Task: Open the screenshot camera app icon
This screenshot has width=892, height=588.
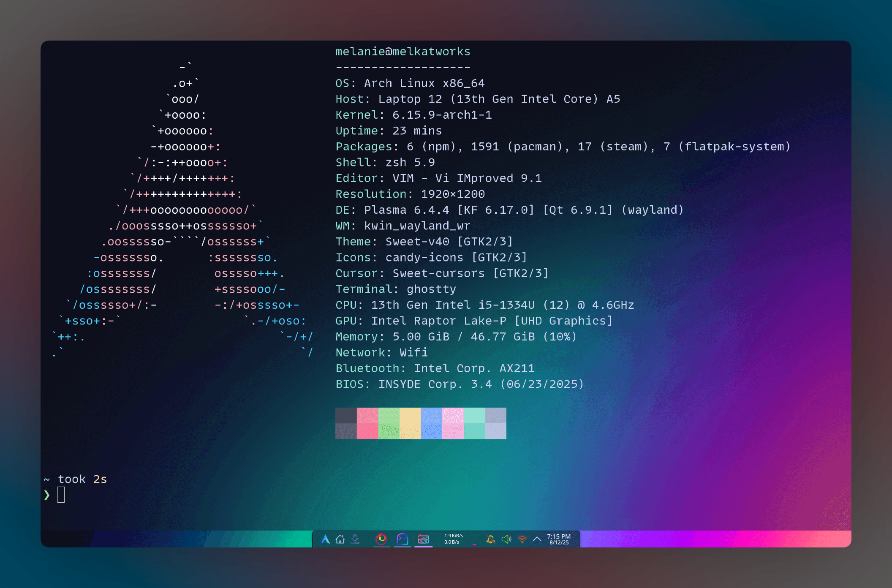Action: [x=423, y=539]
